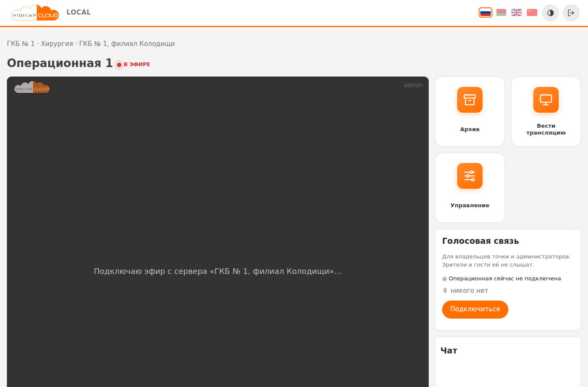Click the Операционная 1 page heading

60,63
